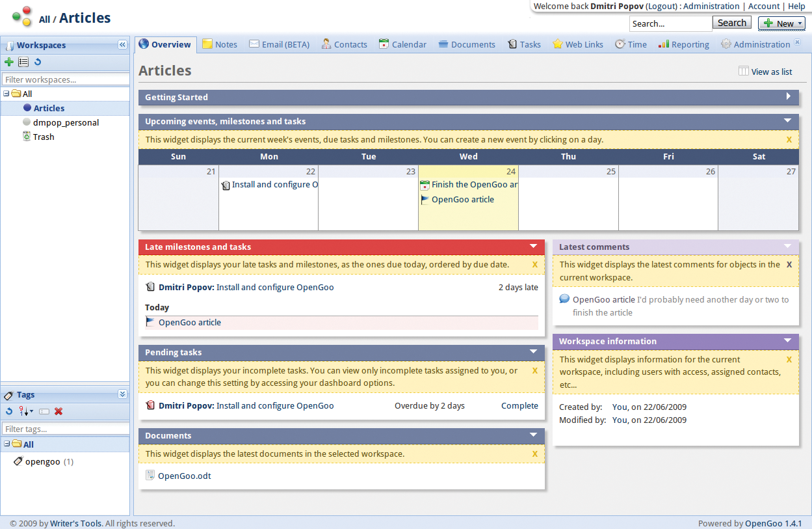The width and height of the screenshot is (812, 529).
Task: Click the flag icon under Today
Action: [x=150, y=322]
